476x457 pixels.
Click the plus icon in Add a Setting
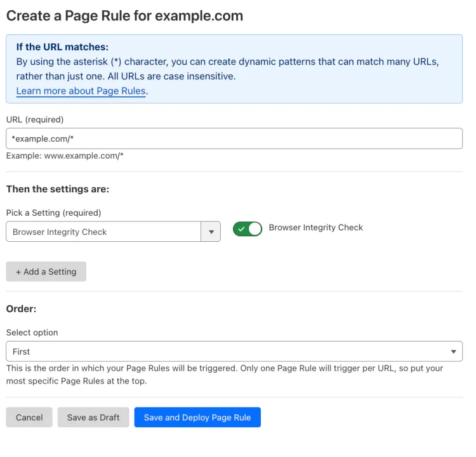pyautogui.click(x=18, y=272)
